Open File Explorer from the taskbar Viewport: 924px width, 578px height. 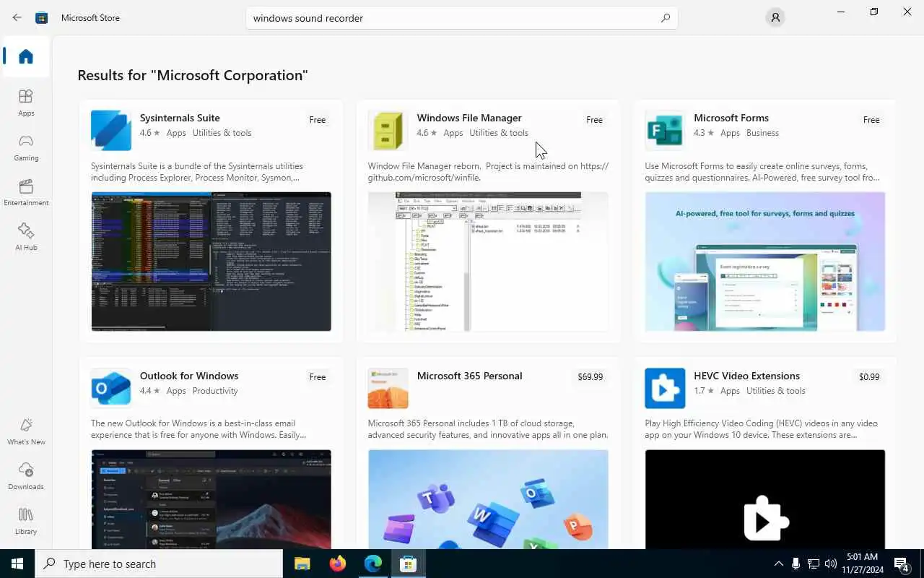[x=302, y=564]
